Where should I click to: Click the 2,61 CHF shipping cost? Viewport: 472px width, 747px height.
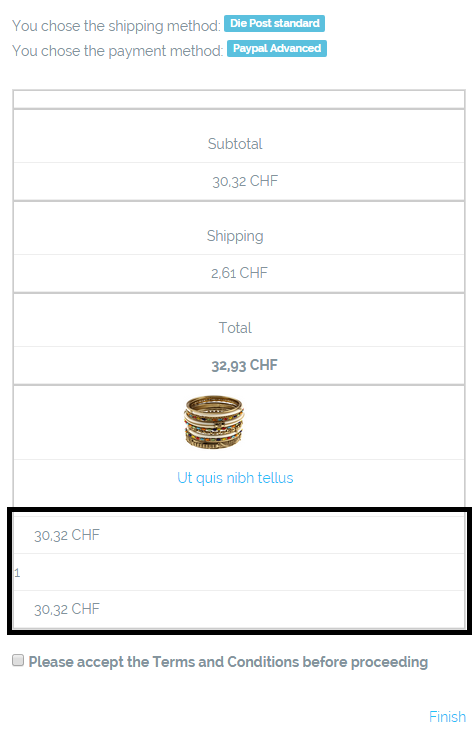coord(240,273)
